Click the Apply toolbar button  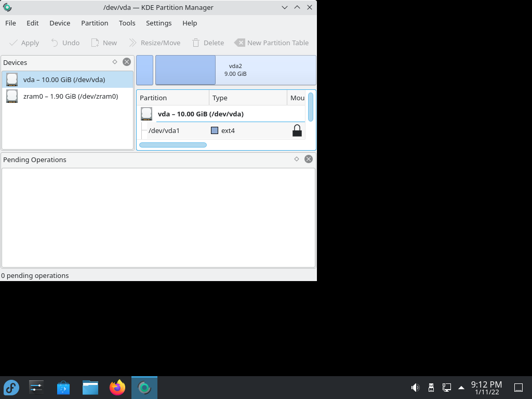pyautogui.click(x=24, y=43)
